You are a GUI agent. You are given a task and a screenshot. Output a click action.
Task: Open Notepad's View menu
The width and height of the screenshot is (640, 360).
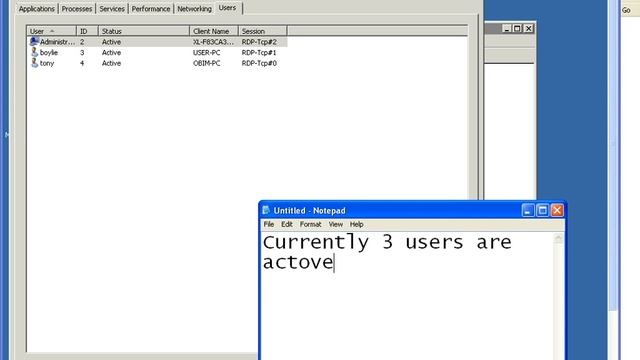pyautogui.click(x=336, y=224)
